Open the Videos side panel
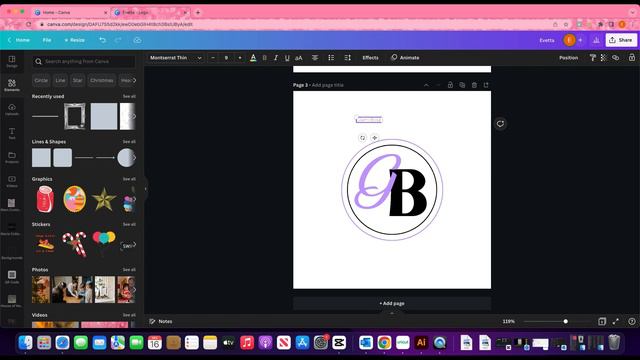Viewport: 640px width, 360px height. click(x=12, y=181)
